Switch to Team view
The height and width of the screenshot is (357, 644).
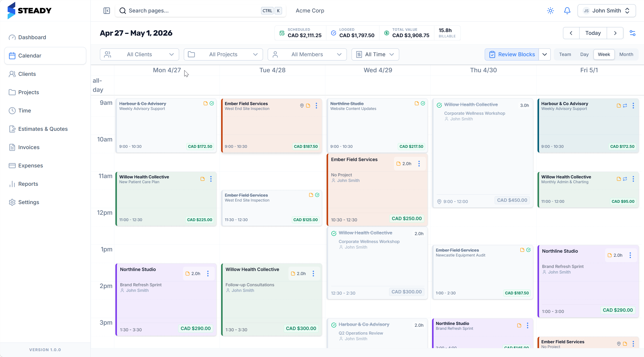[565, 54]
